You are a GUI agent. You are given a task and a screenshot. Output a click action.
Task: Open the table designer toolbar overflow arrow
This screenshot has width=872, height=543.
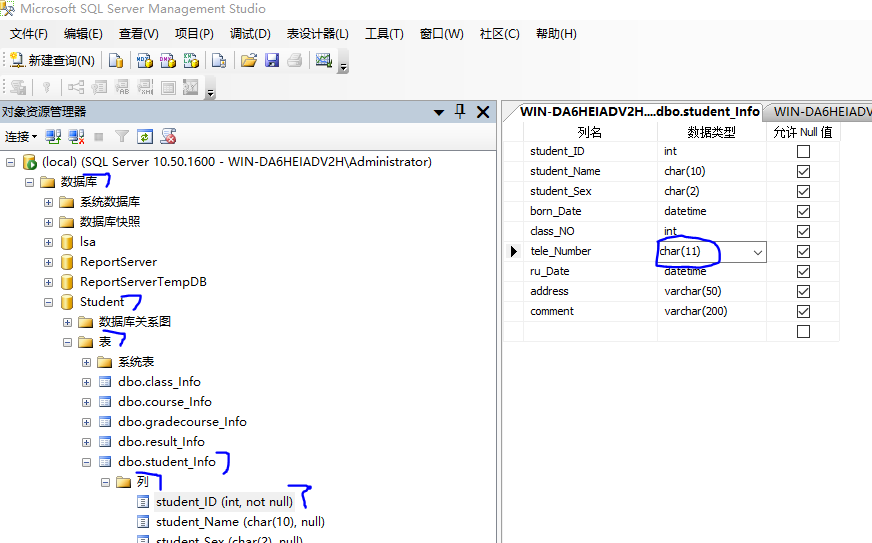tap(210, 93)
